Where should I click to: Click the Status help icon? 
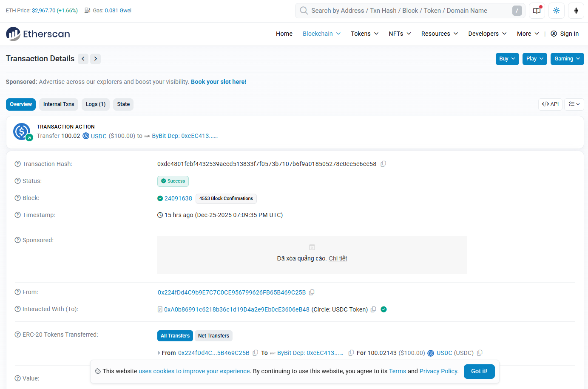[18, 181]
